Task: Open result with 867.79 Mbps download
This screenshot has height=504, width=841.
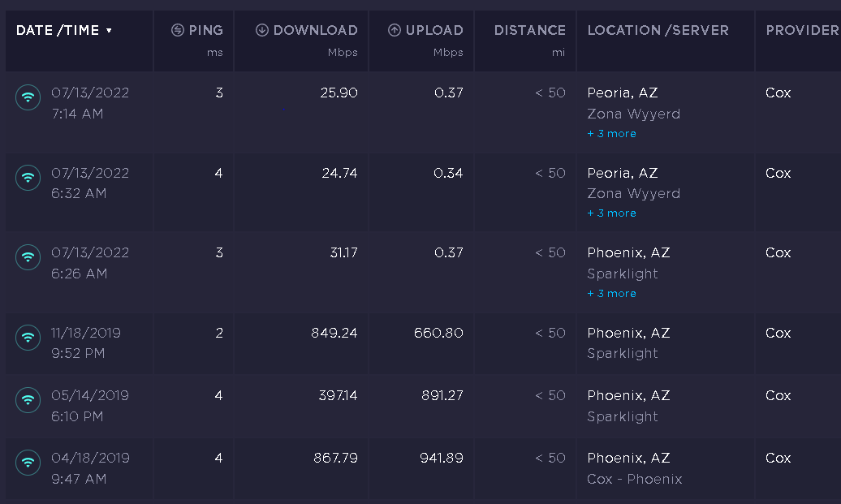Action: tap(335, 458)
